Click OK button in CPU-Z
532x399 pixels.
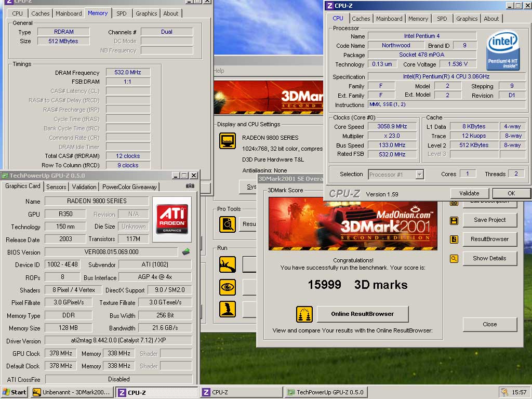pyautogui.click(x=511, y=193)
